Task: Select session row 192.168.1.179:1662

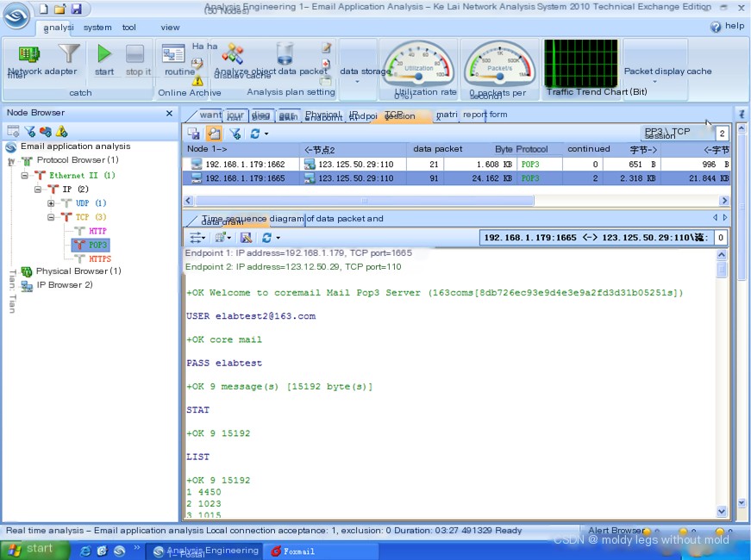Action: click(244, 164)
